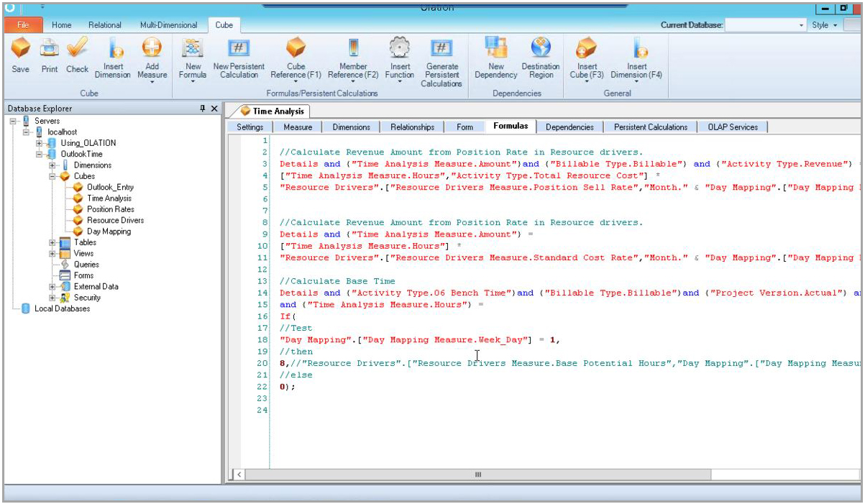
Task: Click the New Persistent Calculation icon
Action: coord(239,49)
